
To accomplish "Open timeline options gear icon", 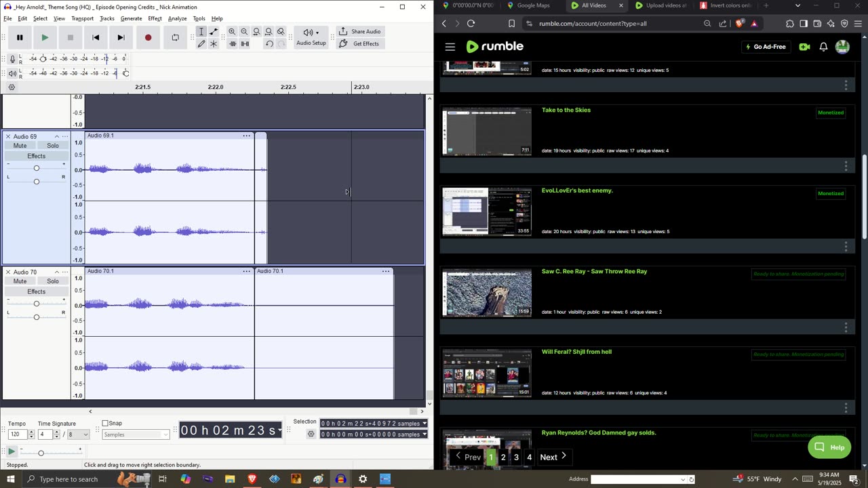I will 12,87.
